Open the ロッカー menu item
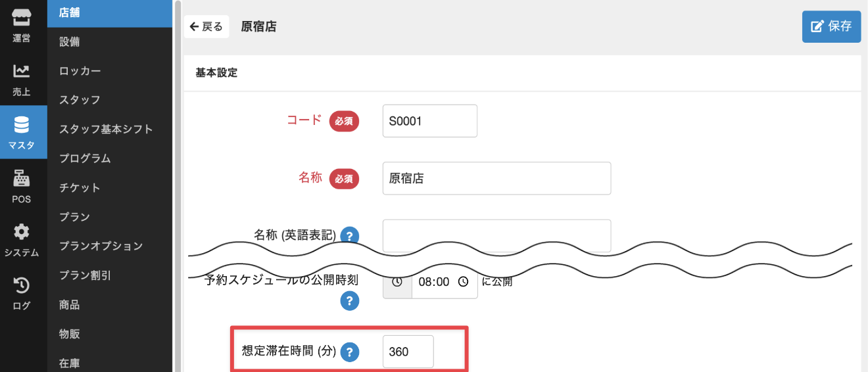Viewport: 868px width, 372px height. click(x=80, y=71)
